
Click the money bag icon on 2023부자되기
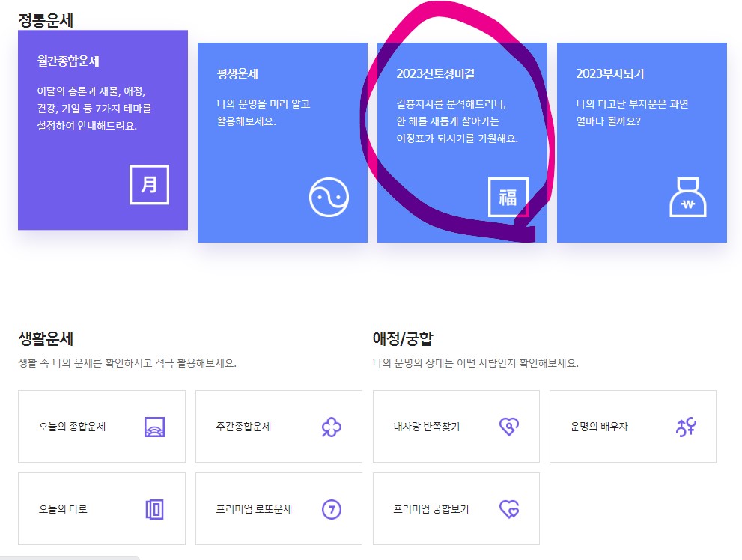[688, 197]
